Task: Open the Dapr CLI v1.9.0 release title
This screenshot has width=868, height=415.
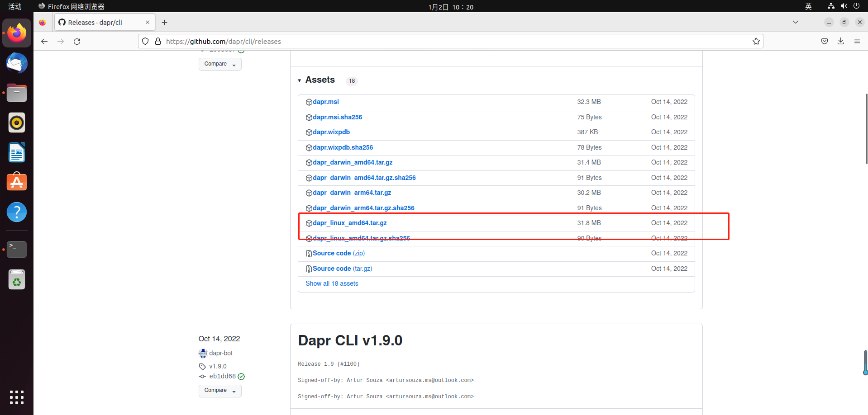Action: click(x=350, y=340)
